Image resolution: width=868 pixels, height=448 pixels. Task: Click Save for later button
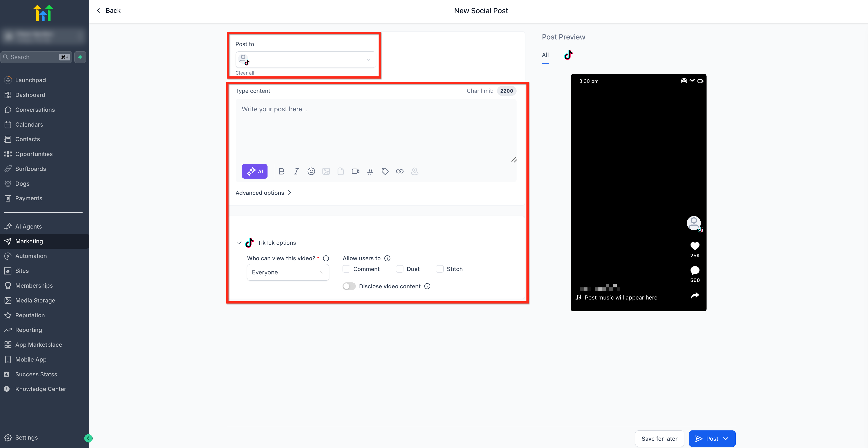[659, 439]
